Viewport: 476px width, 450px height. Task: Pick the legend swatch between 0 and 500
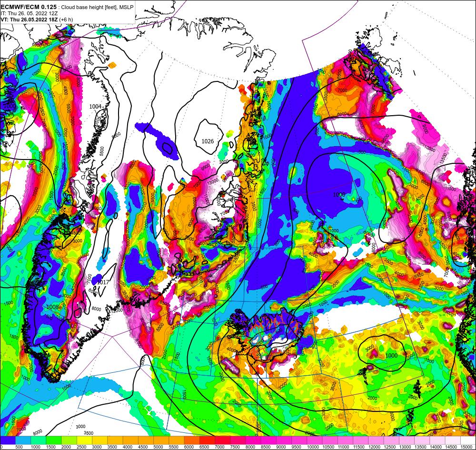pyautogui.click(x=8, y=441)
